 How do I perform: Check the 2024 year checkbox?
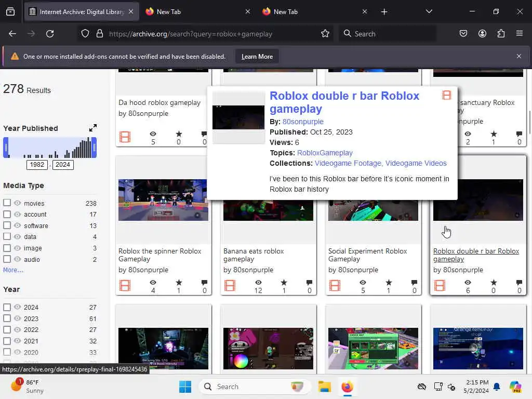tap(7, 307)
